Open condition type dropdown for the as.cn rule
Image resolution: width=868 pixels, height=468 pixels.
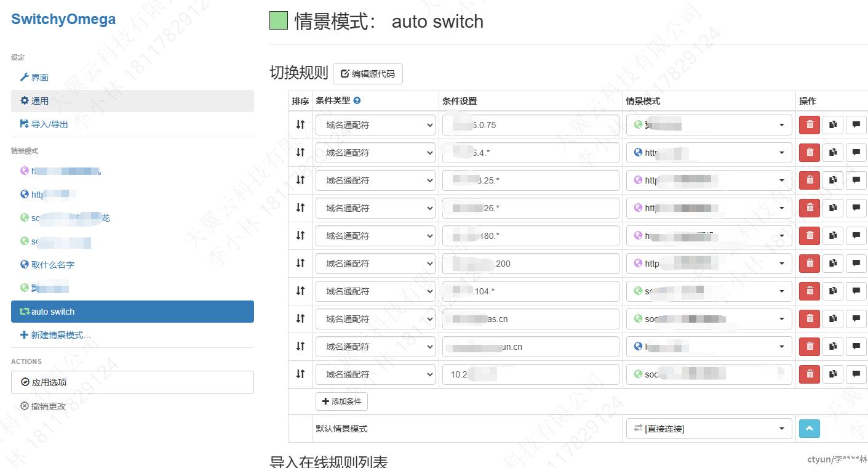375,319
